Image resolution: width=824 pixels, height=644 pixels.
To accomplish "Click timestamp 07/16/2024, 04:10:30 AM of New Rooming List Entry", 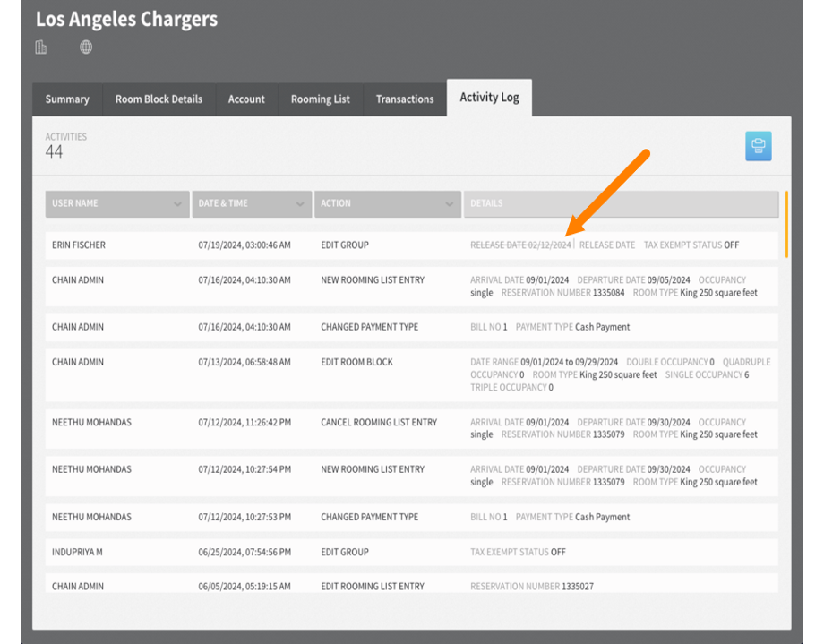I will (245, 280).
